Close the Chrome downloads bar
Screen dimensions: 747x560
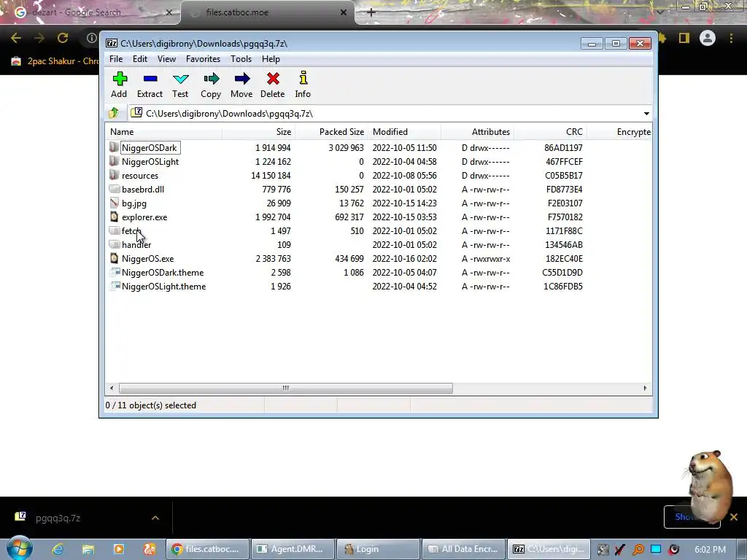click(734, 517)
